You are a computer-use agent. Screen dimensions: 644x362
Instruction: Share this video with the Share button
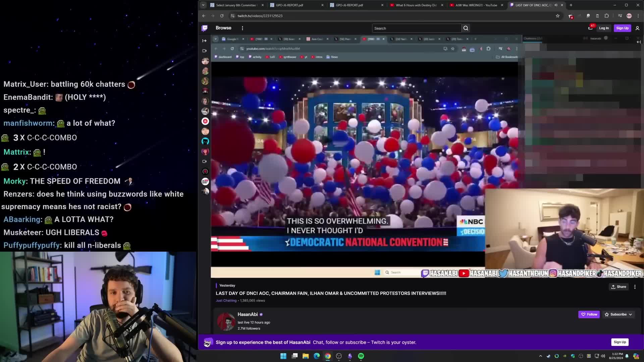(x=619, y=287)
